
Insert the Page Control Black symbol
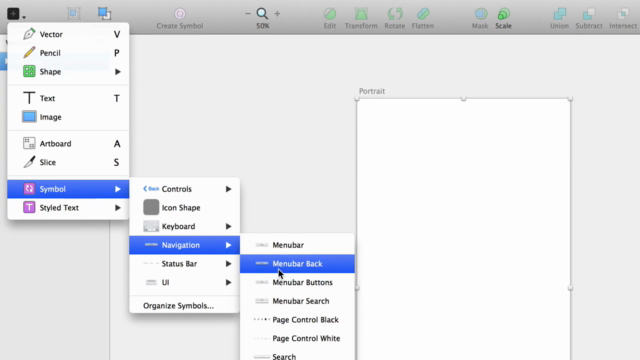(x=297, y=320)
